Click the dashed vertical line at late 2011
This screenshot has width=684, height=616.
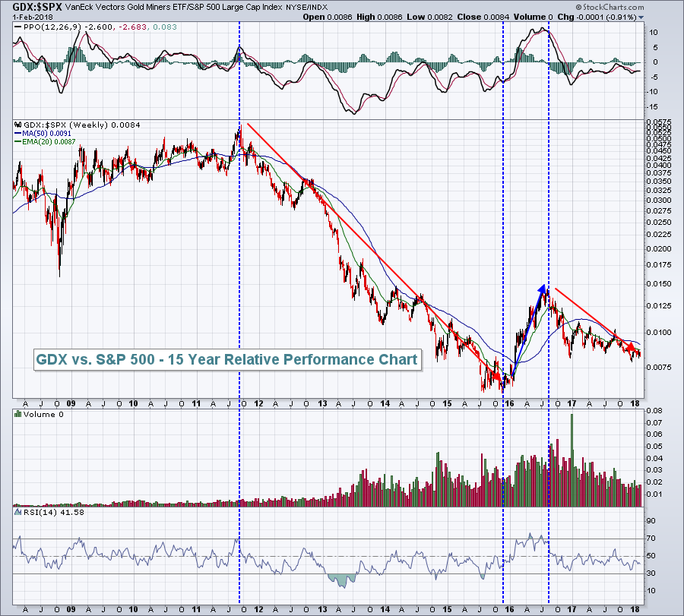[x=240, y=304]
